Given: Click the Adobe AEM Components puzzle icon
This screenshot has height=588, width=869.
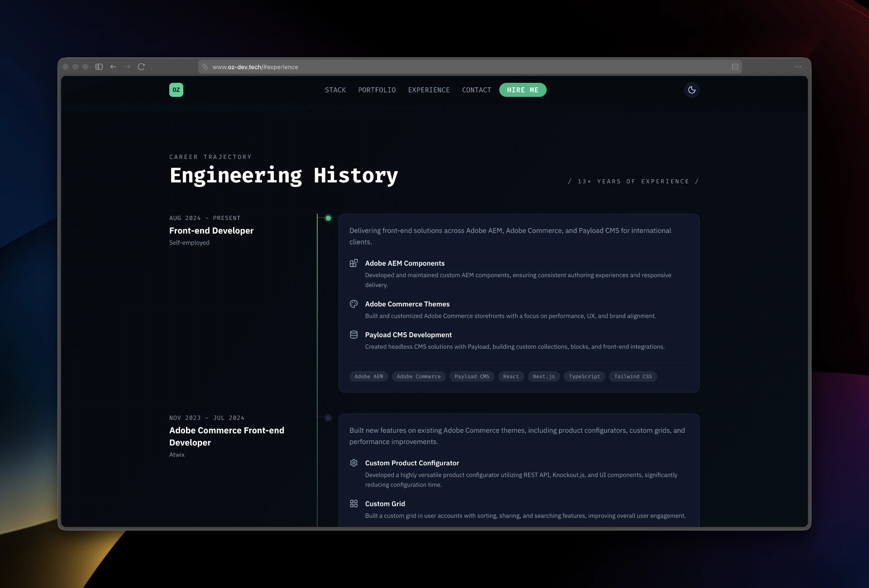Looking at the screenshot, I should [x=354, y=263].
